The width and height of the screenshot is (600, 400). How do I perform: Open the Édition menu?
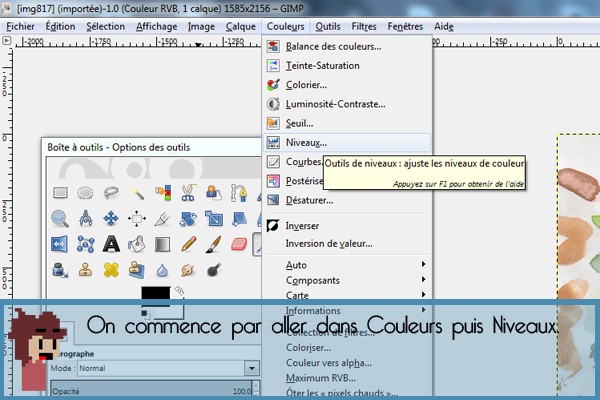click(x=60, y=26)
